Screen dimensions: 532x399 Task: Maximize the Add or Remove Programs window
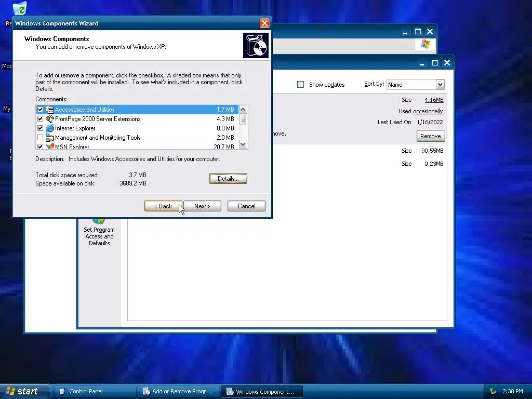(435, 63)
